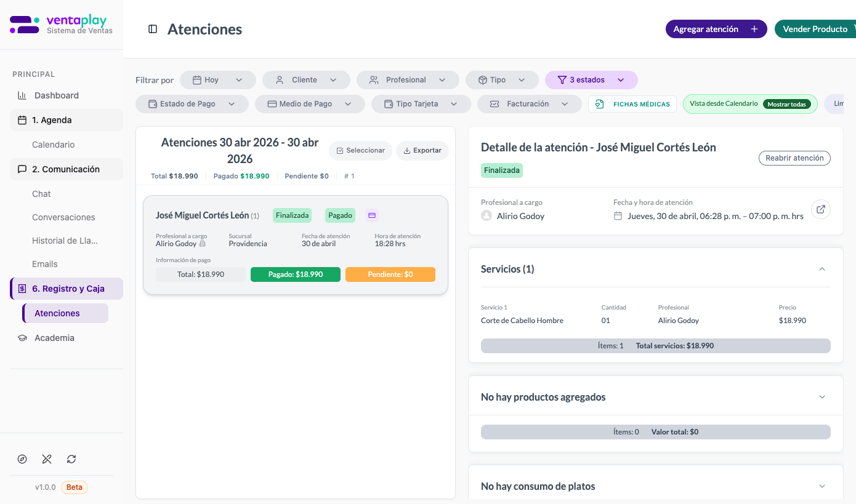Click the wallet icon in Estado de Pago
This screenshot has height=504, width=856.
point(153,104)
